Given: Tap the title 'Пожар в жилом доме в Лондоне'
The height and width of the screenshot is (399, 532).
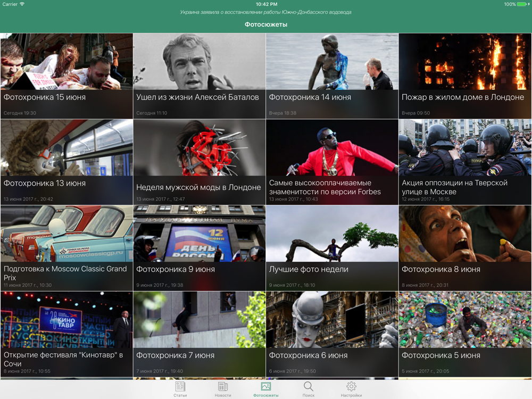Looking at the screenshot, I should coord(463,97).
